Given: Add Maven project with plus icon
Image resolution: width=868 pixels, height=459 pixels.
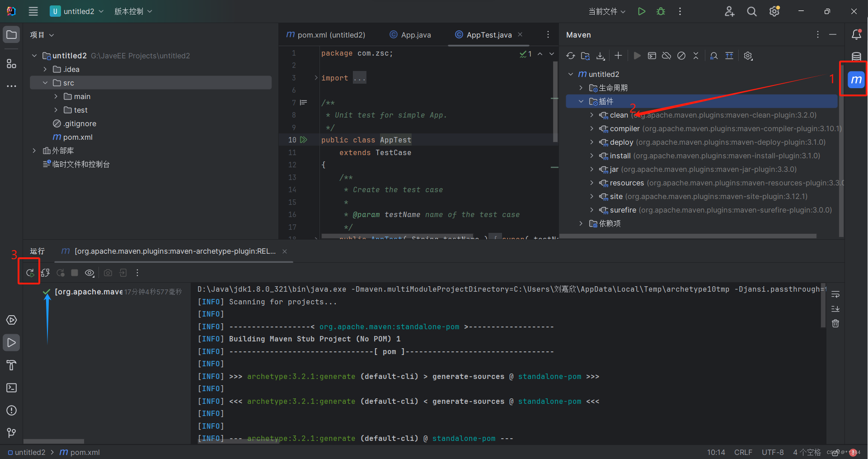Looking at the screenshot, I should point(618,56).
